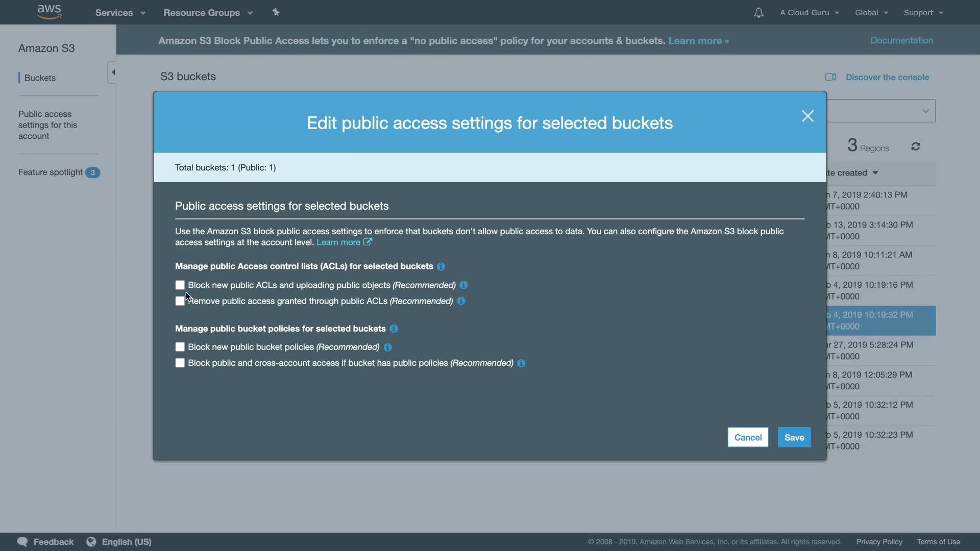
Task: Click the pin shortcut icon in navbar
Action: click(276, 12)
